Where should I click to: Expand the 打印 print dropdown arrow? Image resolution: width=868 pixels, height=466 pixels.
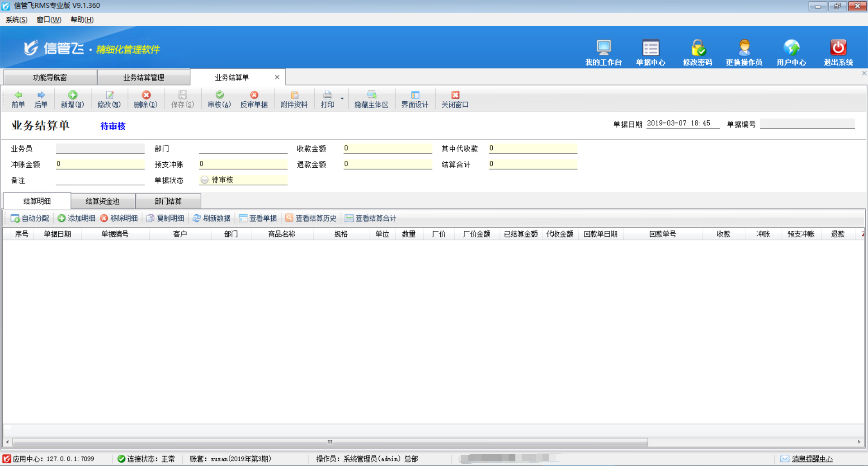(x=342, y=99)
